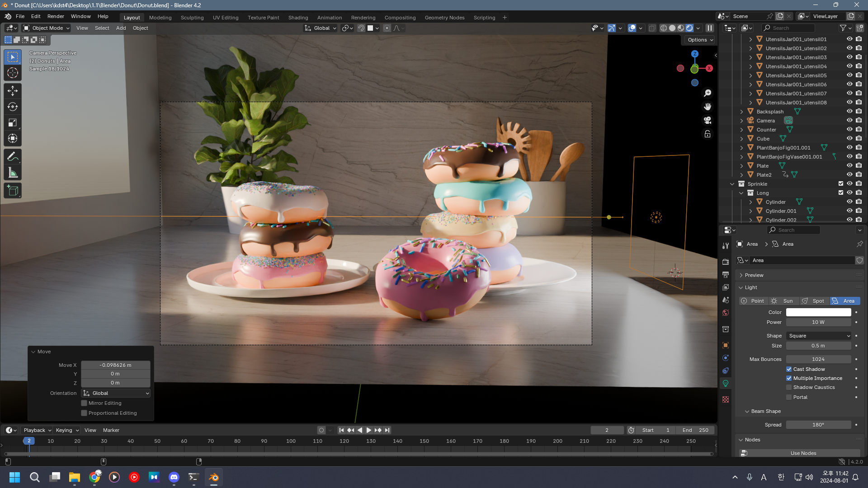Open Render properties tab icon
This screenshot has height=488, width=868.
pyautogui.click(x=726, y=262)
